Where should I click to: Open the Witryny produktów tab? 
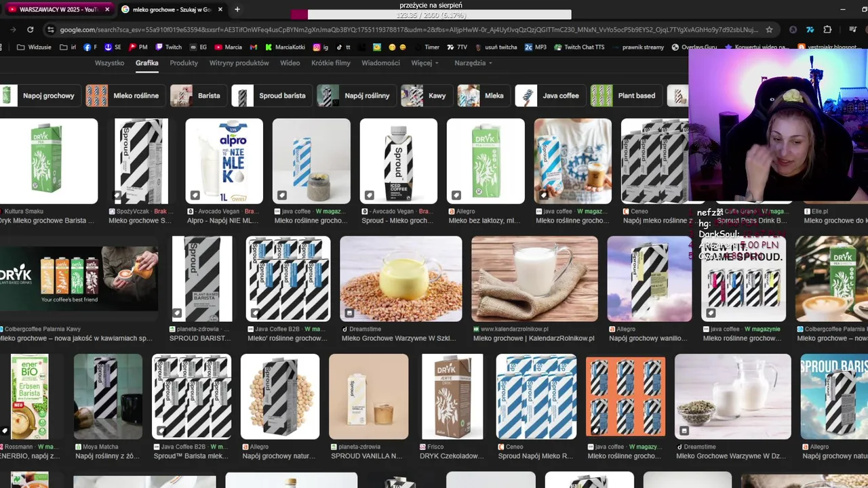tap(239, 63)
